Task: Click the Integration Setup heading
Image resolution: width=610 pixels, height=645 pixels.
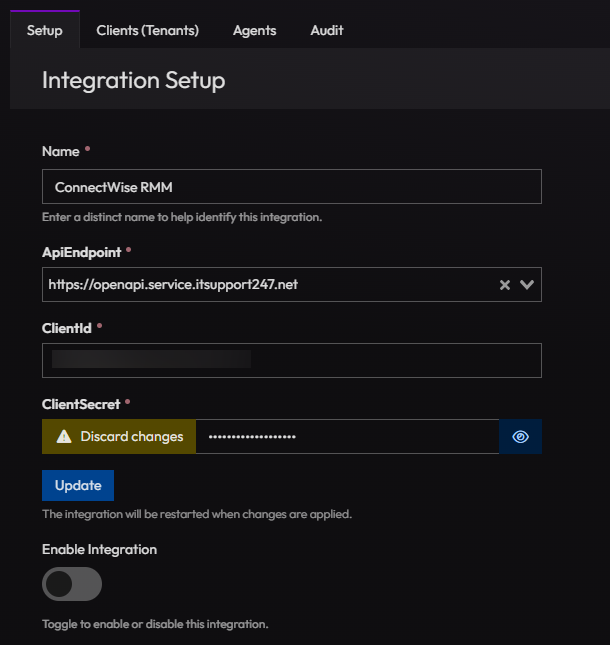Action: click(x=134, y=80)
